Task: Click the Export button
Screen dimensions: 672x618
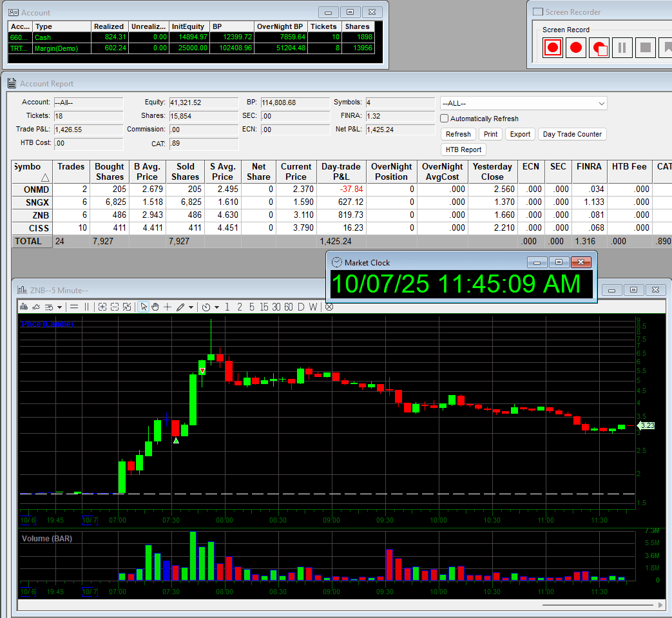Action: coord(521,134)
